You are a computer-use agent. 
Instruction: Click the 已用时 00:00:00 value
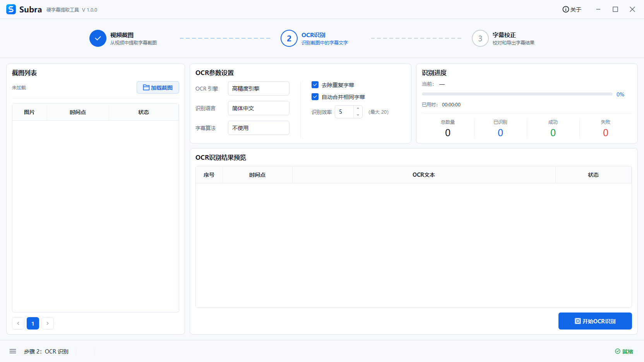point(451,105)
